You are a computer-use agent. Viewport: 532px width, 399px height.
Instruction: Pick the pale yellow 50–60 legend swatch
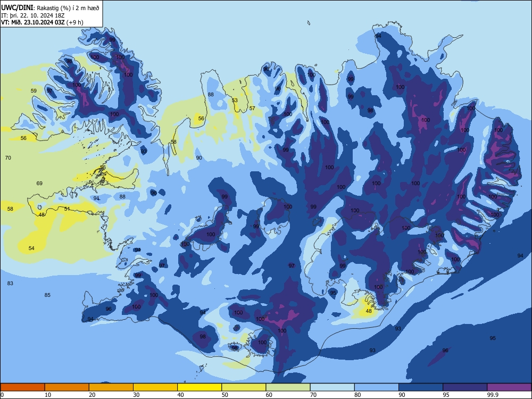244,387
